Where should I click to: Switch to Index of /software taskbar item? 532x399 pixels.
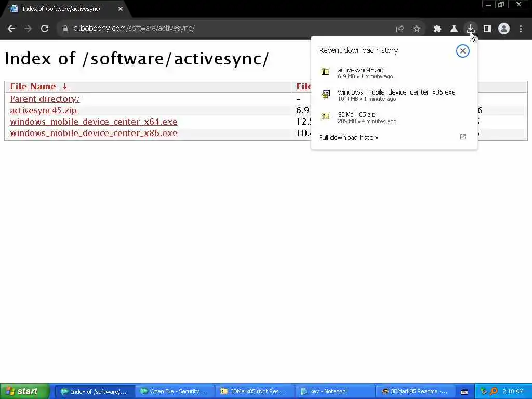94,392
